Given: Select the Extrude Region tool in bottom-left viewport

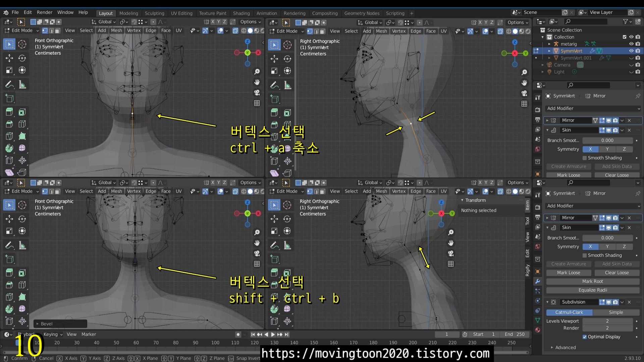Looking at the screenshot, I should point(9,273).
